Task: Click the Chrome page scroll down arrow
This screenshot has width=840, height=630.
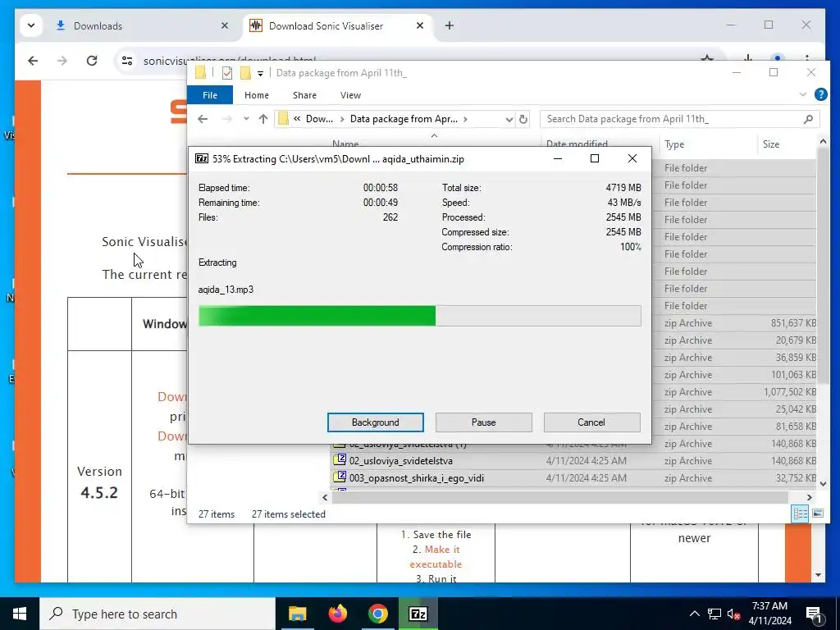Action: coord(818,575)
